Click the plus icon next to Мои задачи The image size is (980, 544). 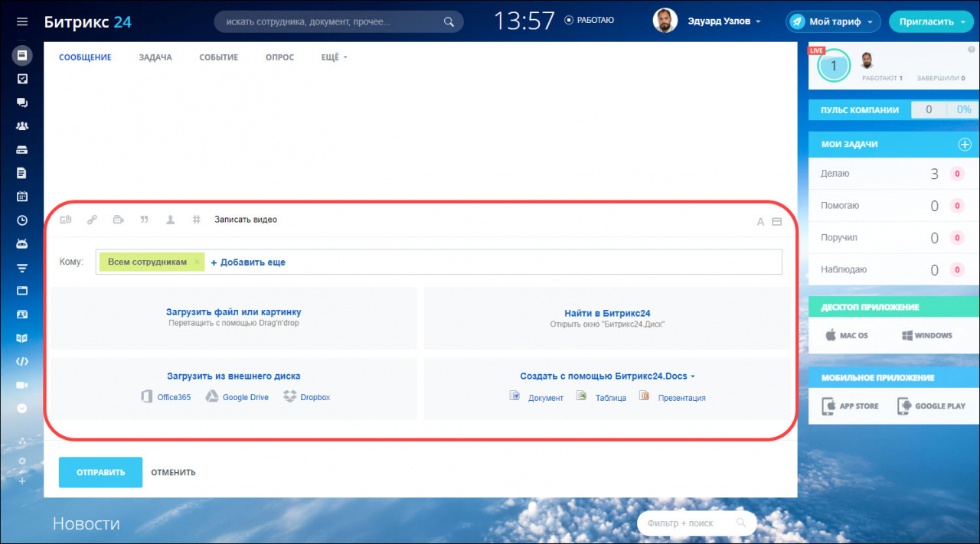965,145
